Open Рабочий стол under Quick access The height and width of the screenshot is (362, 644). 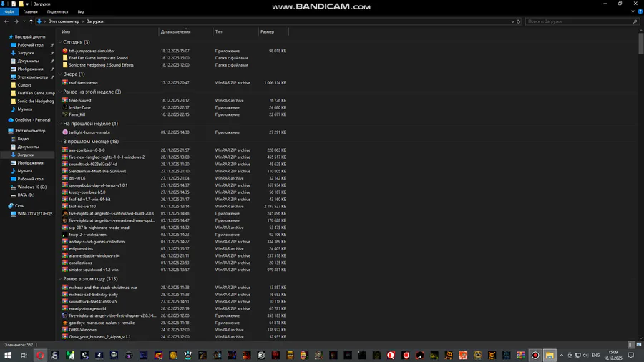point(30,45)
